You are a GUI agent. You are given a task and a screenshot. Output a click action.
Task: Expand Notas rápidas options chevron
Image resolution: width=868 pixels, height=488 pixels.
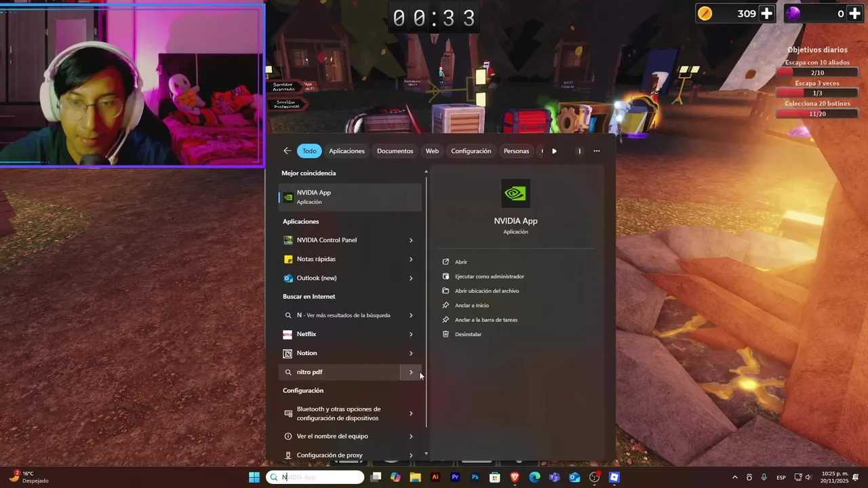coord(411,259)
